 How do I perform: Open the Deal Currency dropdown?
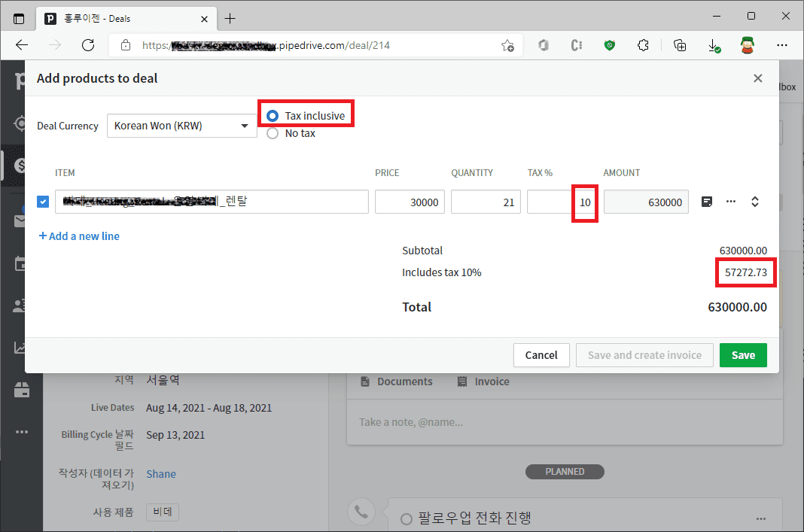point(181,126)
